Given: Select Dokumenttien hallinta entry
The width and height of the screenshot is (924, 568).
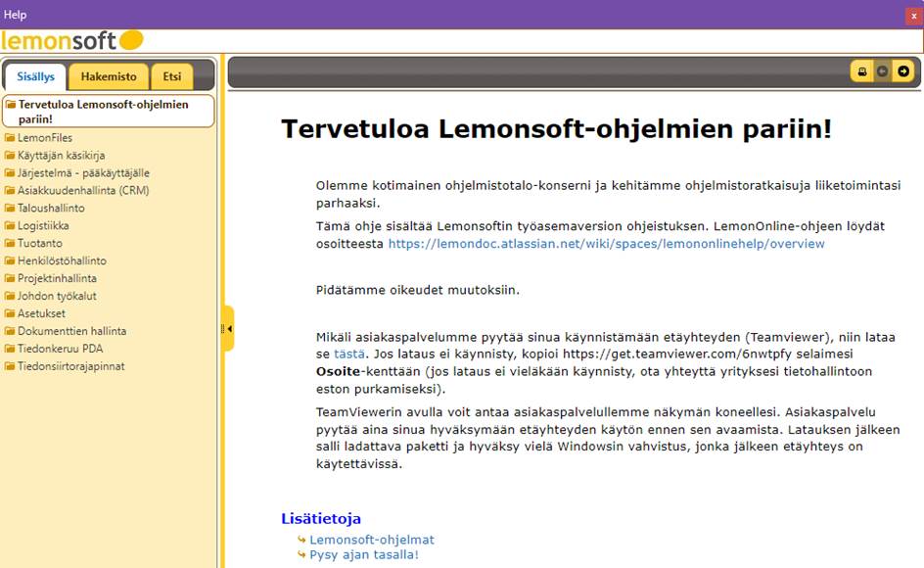Looking at the screenshot, I should (x=71, y=331).
